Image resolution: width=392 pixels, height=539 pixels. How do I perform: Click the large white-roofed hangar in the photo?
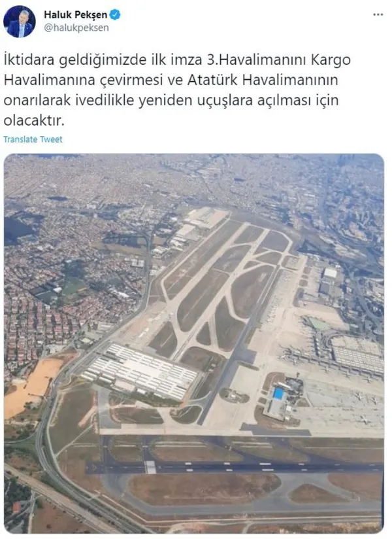click(x=140, y=372)
